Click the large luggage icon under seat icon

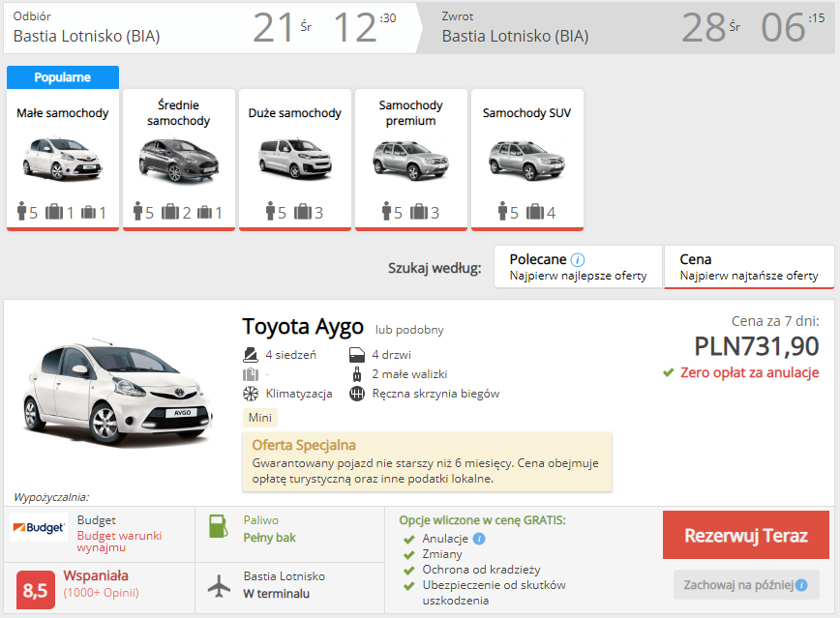(251, 374)
